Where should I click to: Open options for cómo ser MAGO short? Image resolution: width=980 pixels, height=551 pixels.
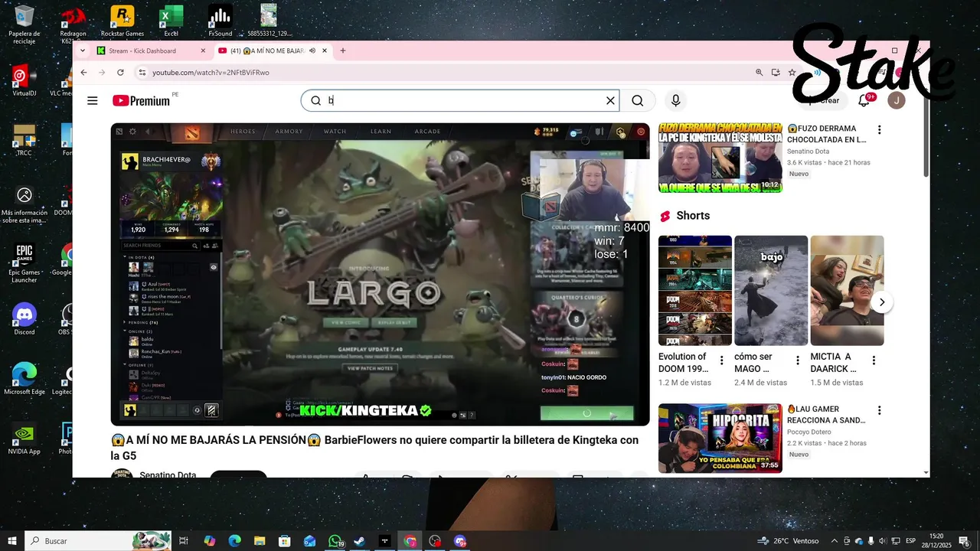pyautogui.click(x=798, y=360)
